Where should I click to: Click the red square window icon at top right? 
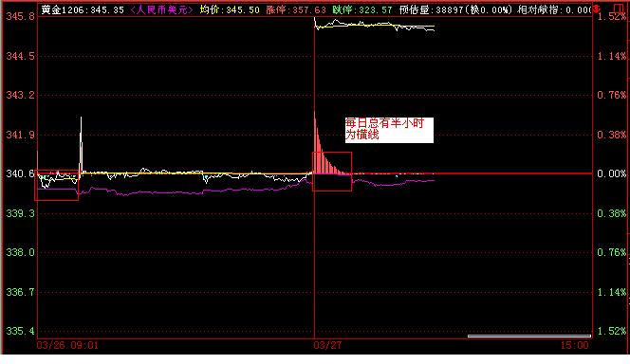(x=619, y=9)
